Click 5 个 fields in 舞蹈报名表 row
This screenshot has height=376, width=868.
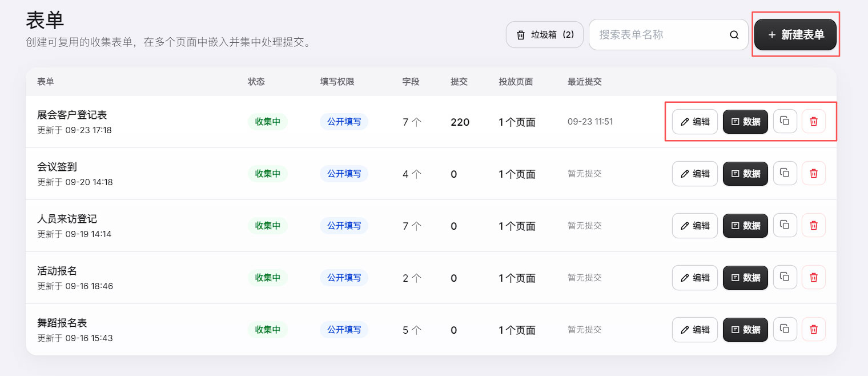click(x=412, y=330)
